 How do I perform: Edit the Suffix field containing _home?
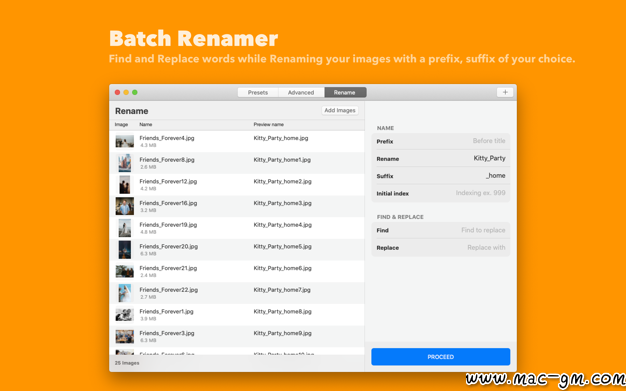coord(441,176)
